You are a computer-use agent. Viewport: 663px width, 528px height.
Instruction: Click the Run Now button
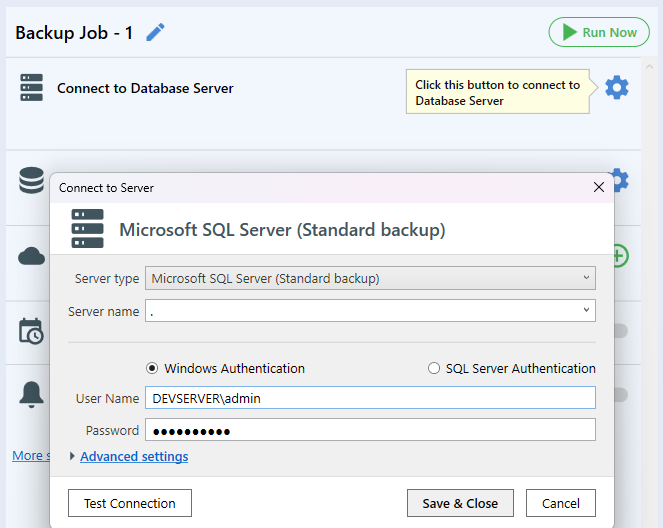coord(599,32)
